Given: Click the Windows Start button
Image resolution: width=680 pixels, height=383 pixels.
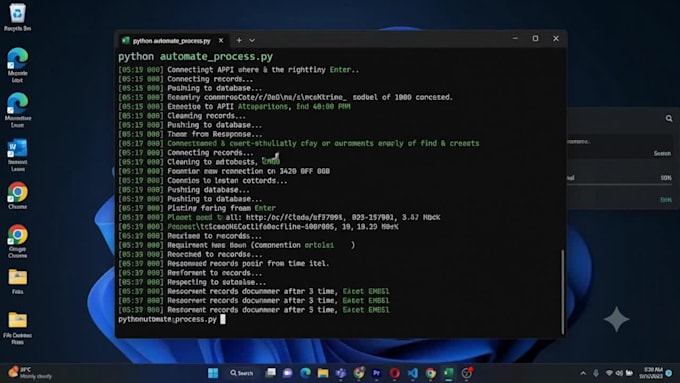Looking at the screenshot, I should pyautogui.click(x=213, y=373).
